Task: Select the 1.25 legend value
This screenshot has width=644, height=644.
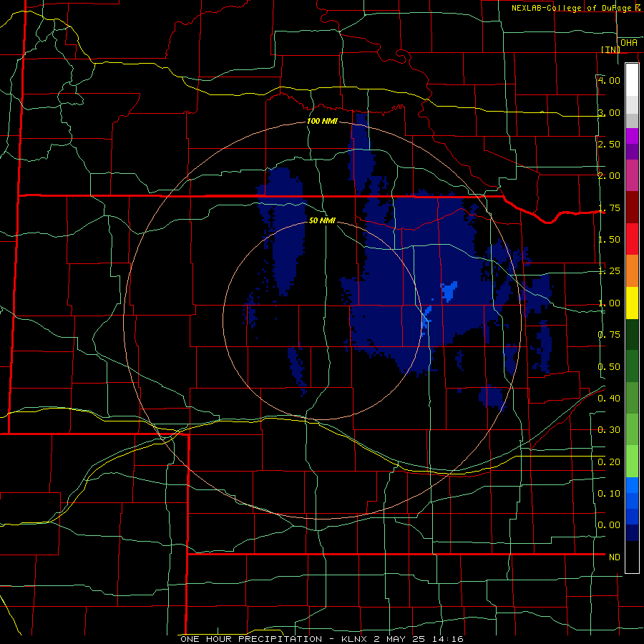Action: 609,271
